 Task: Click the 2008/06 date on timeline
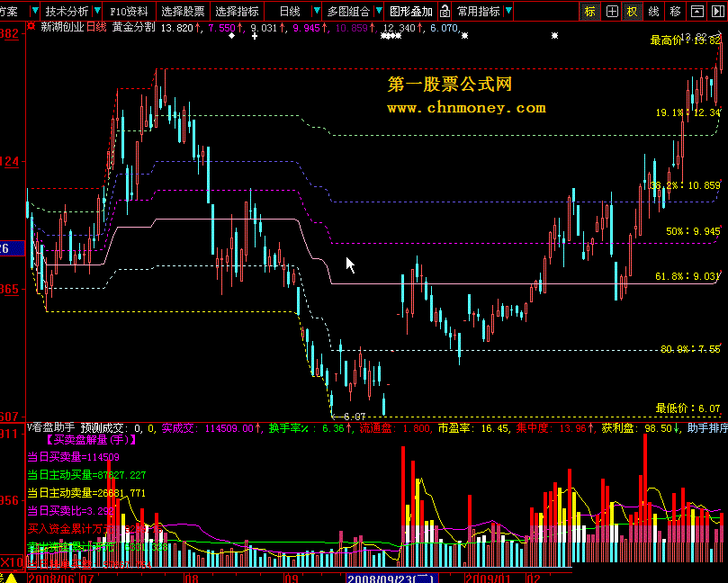52,579
